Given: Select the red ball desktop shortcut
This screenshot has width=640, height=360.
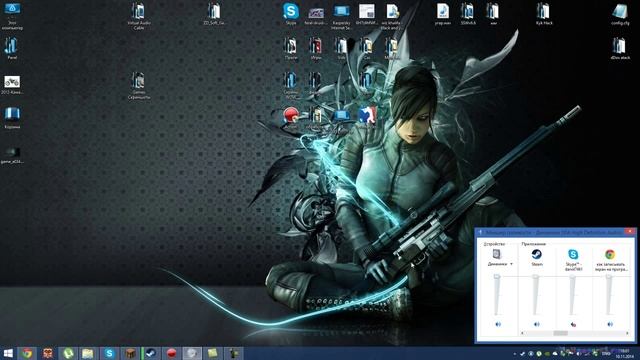Looking at the screenshot, I should (291, 118).
